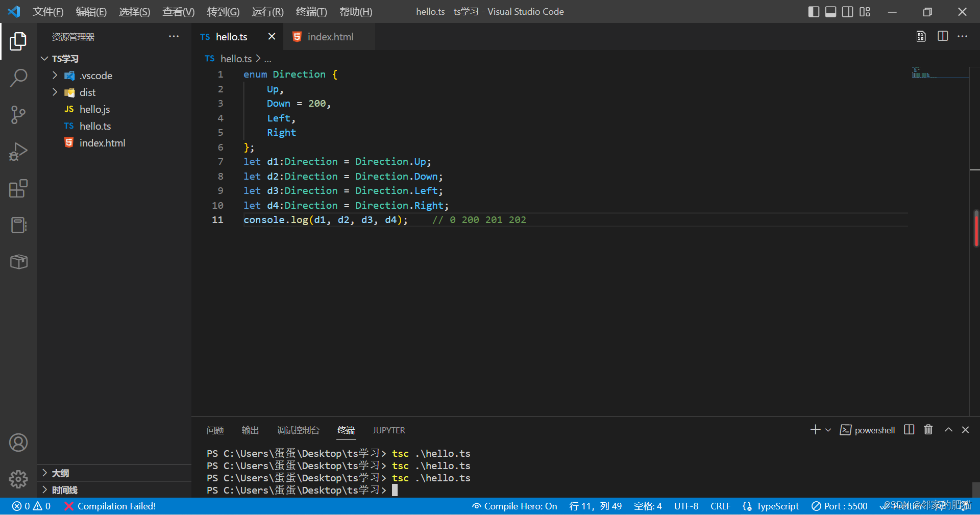This screenshot has height=515, width=980.
Task: Open the 终端(T) menu
Action: (x=311, y=12)
